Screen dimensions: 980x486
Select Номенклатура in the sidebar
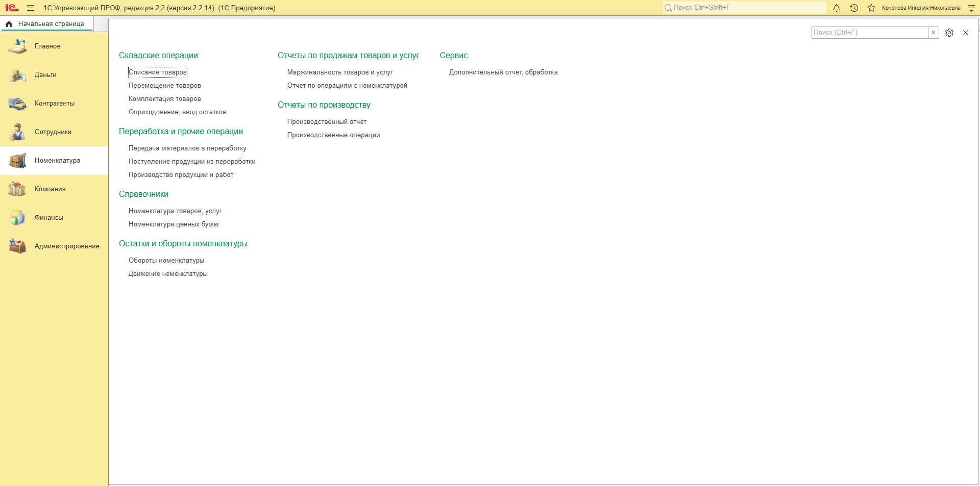[x=54, y=161]
